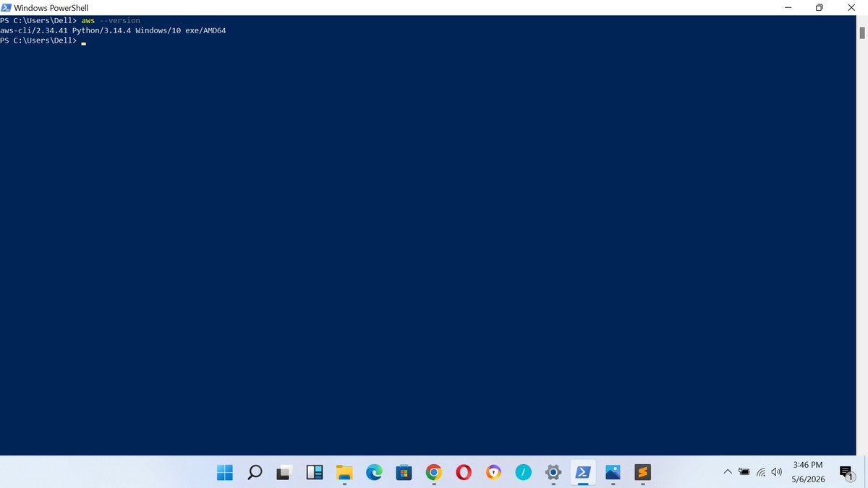The height and width of the screenshot is (488, 868).
Task: Restore down the PowerShell window
Action: (x=820, y=7)
